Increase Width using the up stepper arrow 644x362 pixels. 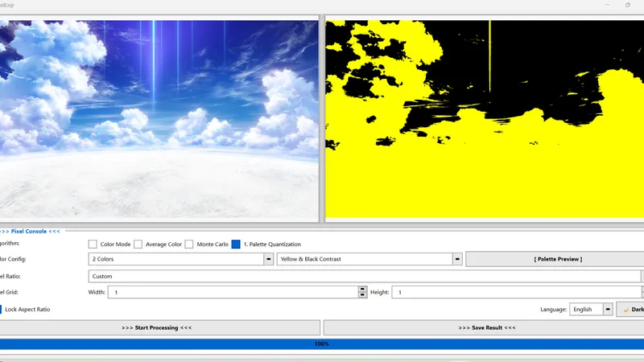(362, 290)
